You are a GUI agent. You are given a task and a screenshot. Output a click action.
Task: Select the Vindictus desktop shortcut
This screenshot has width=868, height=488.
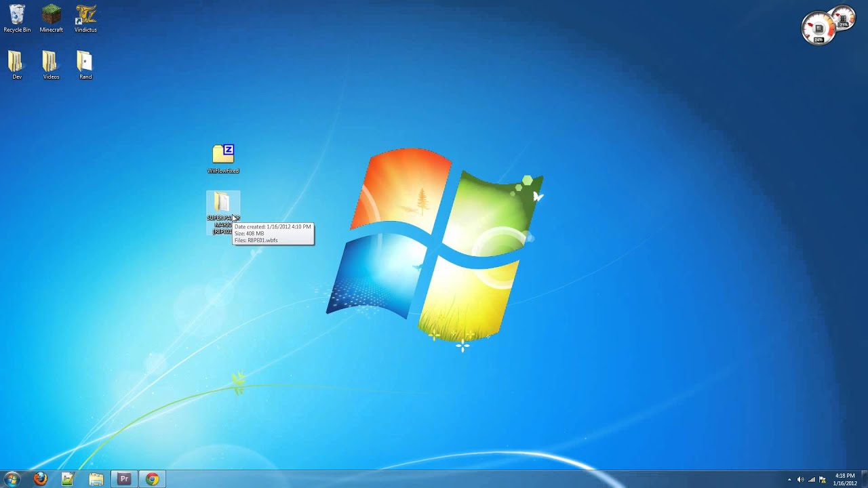85,18
